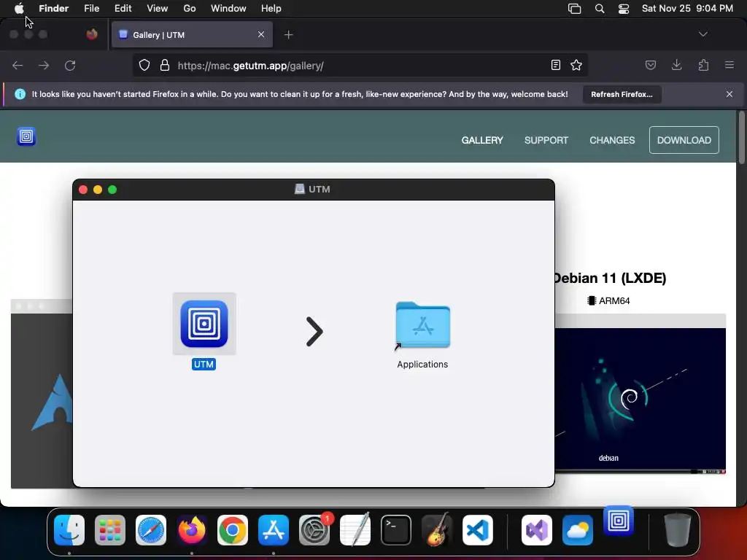
Task: Launch Google Chrome from the Dock
Action: [233, 530]
